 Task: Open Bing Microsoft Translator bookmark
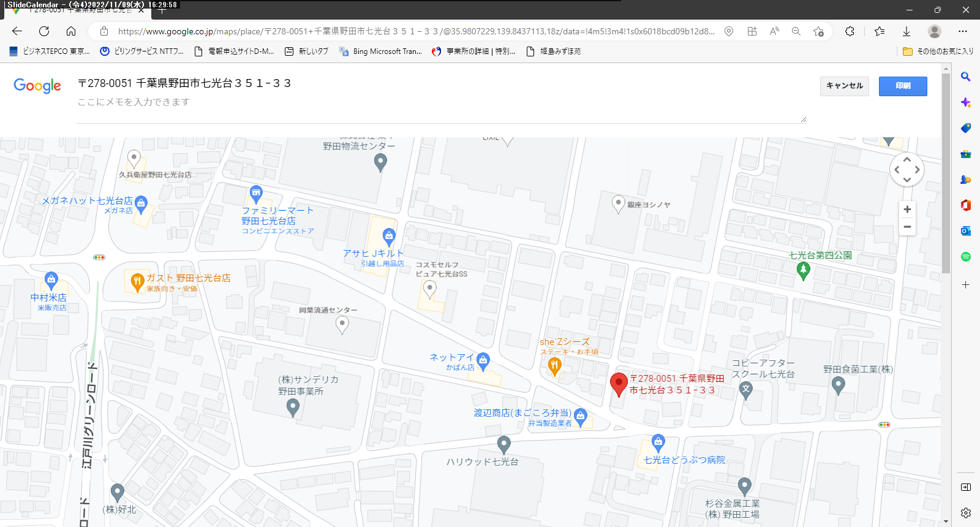pyautogui.click(x=380, y=51)
